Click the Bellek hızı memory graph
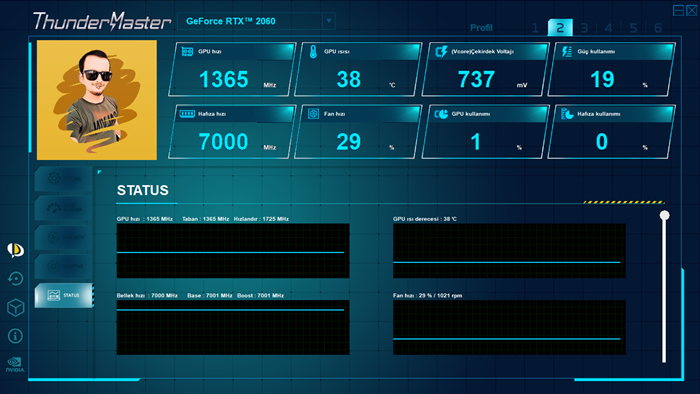Screen dimensions: 700x394 point(233,328)
